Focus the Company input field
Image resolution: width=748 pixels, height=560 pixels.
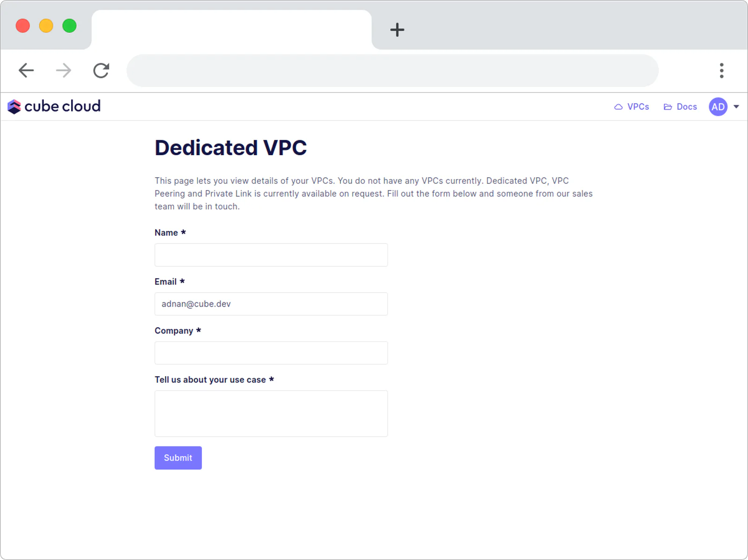pos(271,353)
